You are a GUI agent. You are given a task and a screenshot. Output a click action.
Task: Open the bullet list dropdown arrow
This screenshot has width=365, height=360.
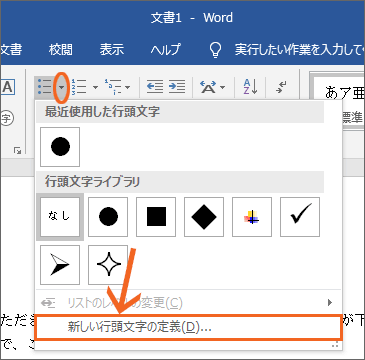62,88
